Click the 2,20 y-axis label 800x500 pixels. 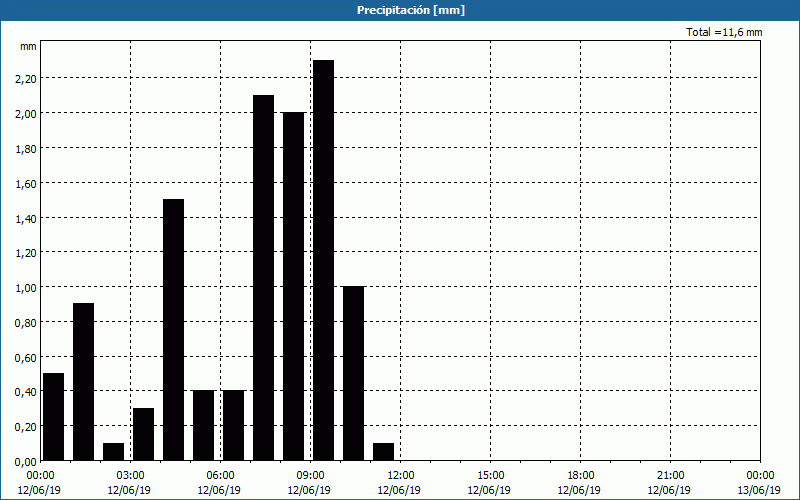coord(26,79)
